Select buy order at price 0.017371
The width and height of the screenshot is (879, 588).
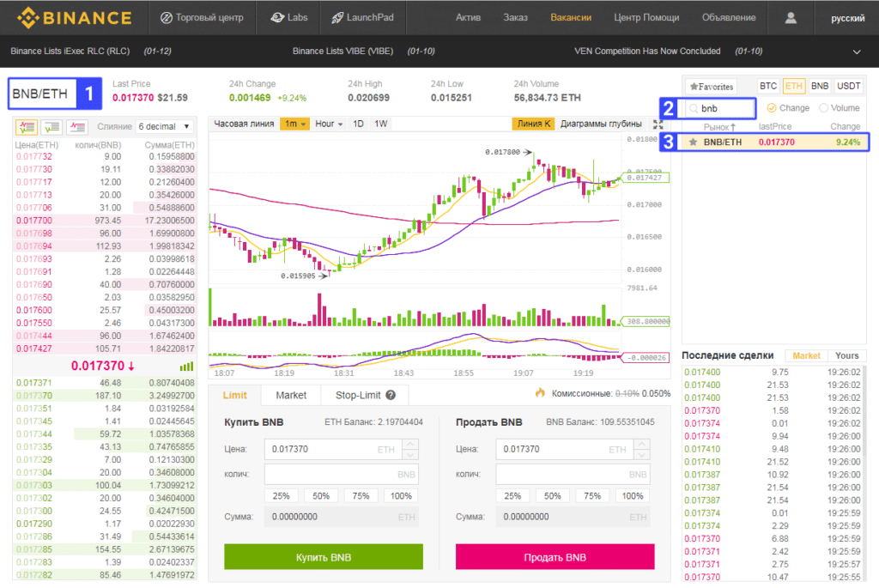[105, 383]
